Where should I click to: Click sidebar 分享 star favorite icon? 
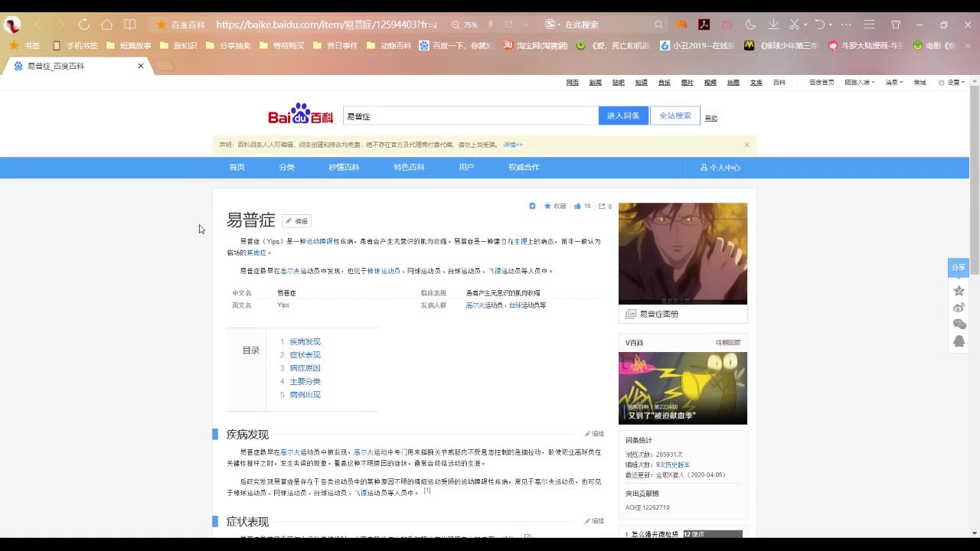tap(959, 291)
